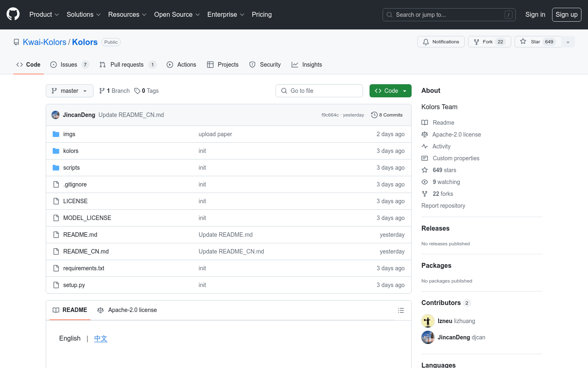Switch README to 中文 link
Image resolution: width=588 pixels, height=368 pixels.
101,339
